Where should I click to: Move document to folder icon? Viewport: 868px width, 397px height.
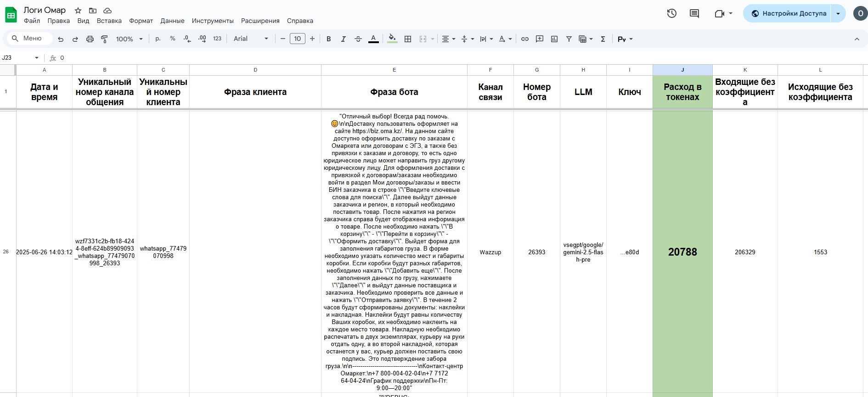pyautogui.click(x=93, y=11)
